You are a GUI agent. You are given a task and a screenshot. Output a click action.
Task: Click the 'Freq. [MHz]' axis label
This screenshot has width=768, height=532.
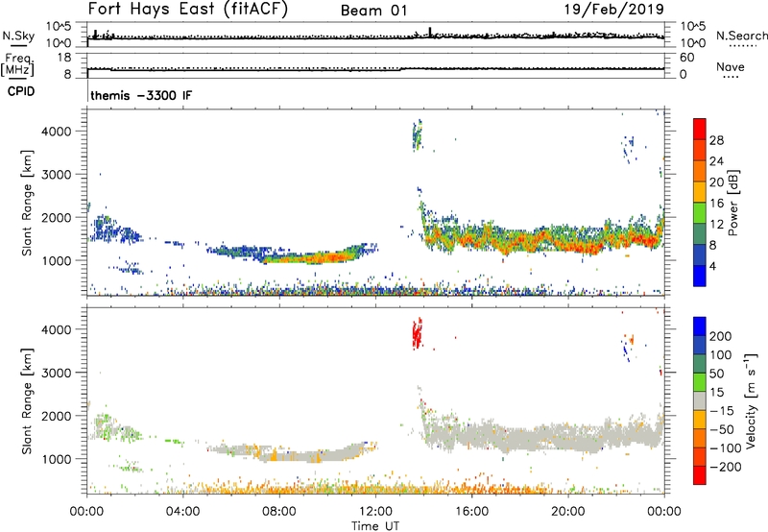point(17,65)
